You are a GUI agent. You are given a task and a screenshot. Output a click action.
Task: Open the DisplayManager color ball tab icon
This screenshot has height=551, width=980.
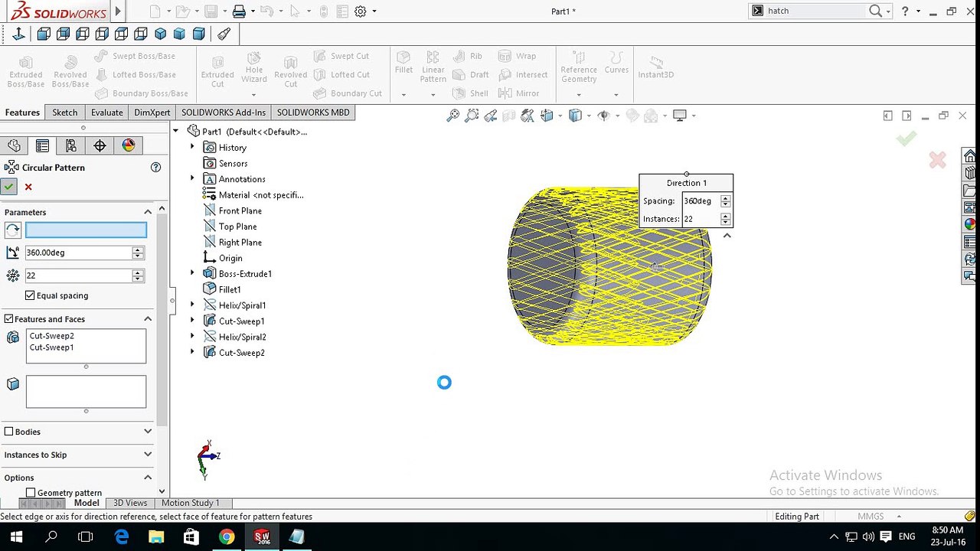(x=128, y=145)
